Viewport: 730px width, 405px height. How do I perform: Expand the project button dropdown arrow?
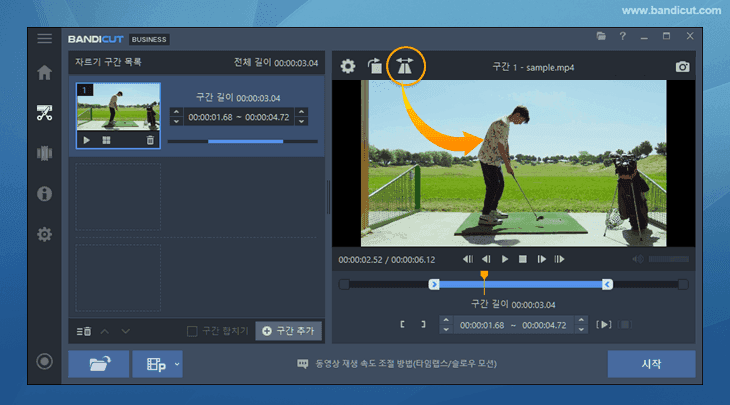point(177,364)
